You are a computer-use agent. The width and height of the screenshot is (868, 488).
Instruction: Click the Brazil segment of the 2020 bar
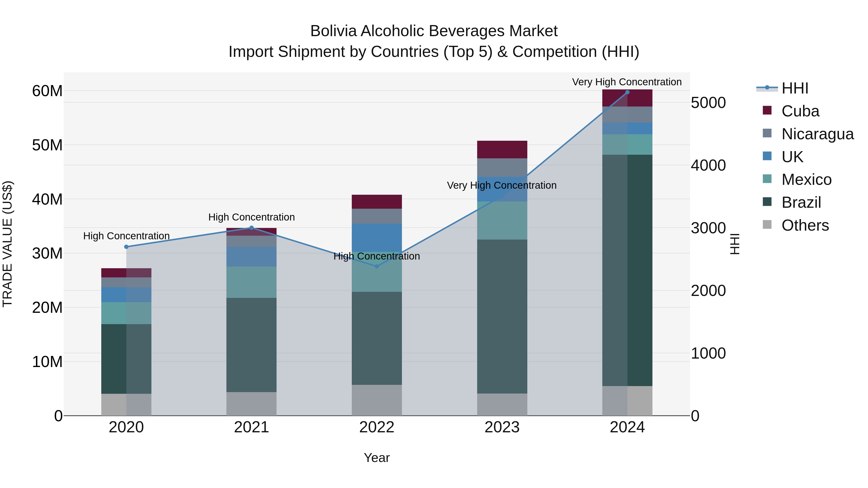[126, 359]
